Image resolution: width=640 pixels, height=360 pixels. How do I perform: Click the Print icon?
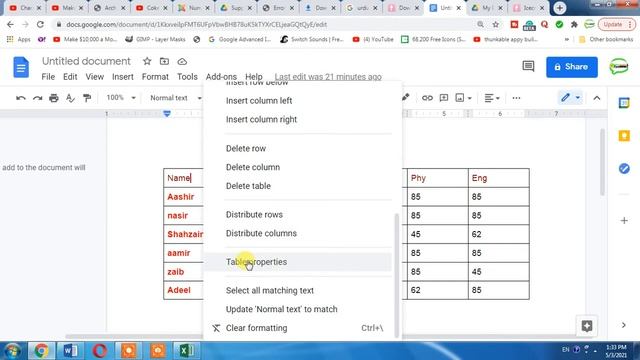(54, 98)
